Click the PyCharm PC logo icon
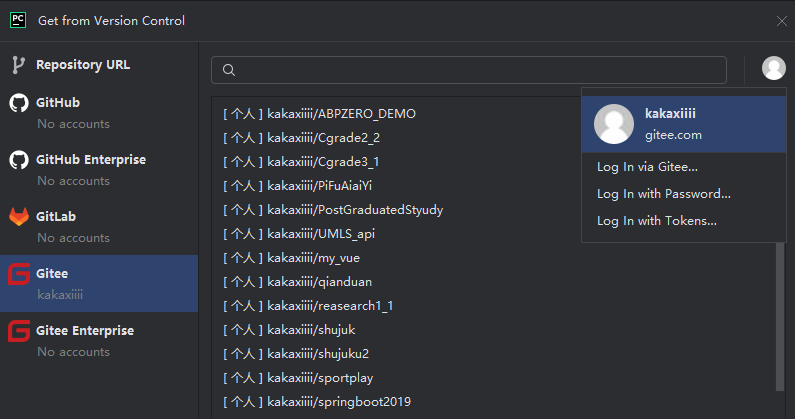This screenshot has height=419, width=795. pos(18,20)
